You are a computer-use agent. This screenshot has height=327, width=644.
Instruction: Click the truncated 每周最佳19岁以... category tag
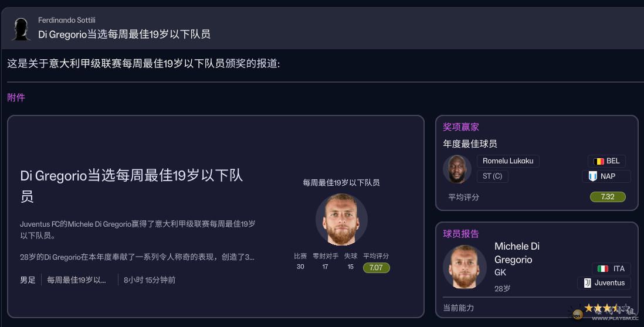pos(76,280)
